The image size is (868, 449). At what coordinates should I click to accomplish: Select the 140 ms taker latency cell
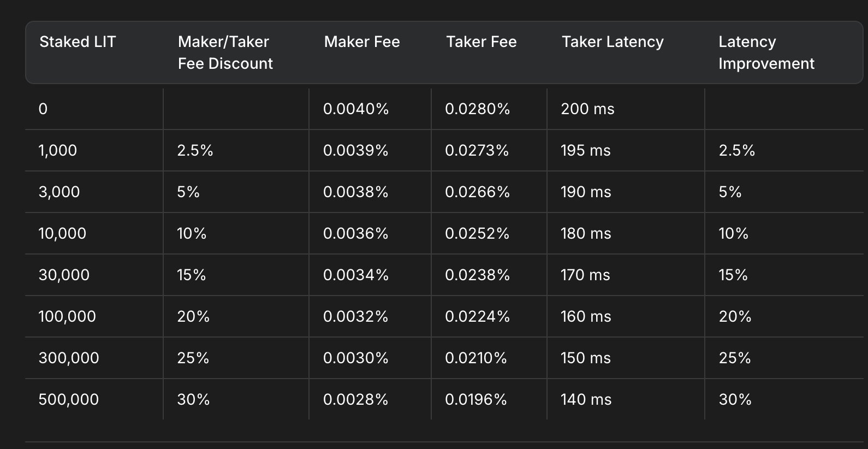click(586, 399)
